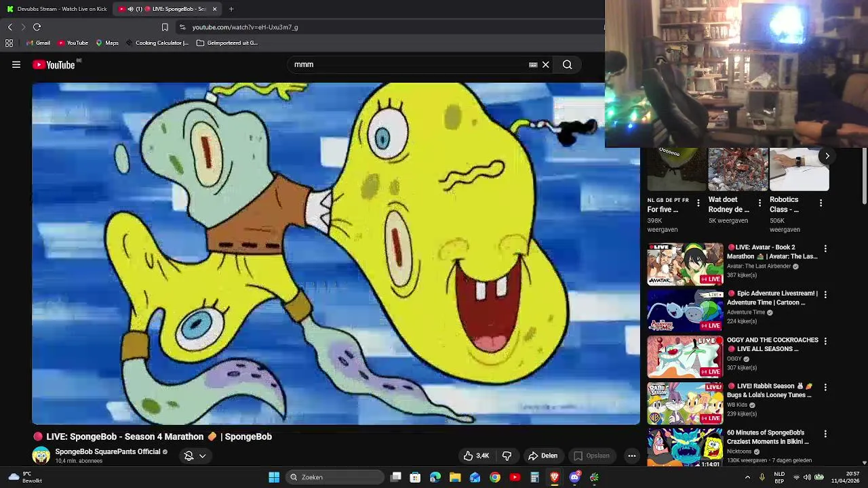Bookmark this page with the bookmark icon
The image size is (868, 488).
pyautogui.click(x=165, y=27)
